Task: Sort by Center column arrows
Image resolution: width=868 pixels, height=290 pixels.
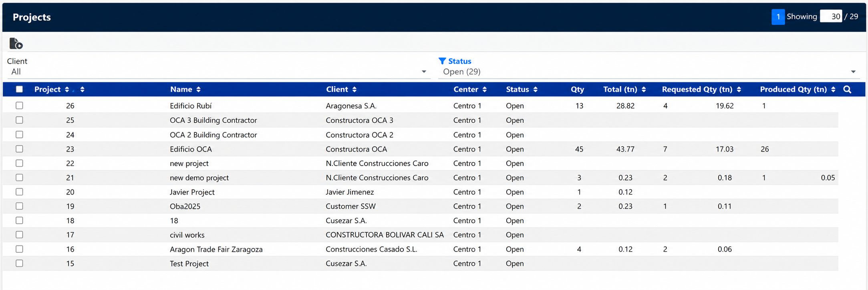Action: click(x=485, y=90)
